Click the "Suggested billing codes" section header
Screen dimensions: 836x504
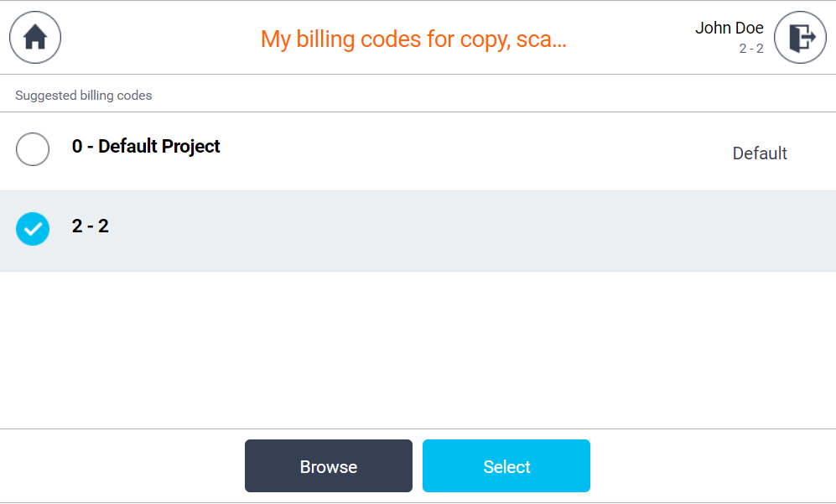tap(84, 96)
